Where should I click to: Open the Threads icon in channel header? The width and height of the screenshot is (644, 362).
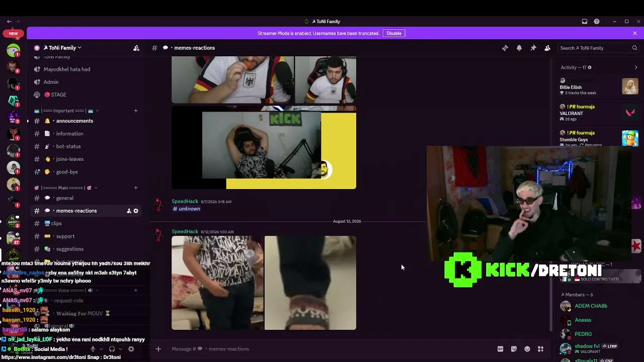pyautogui.click(x=505, y=48)
